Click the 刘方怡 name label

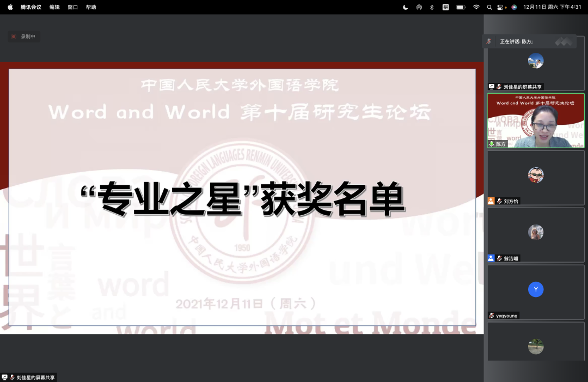pyautogui.click(x=511, y=202)
